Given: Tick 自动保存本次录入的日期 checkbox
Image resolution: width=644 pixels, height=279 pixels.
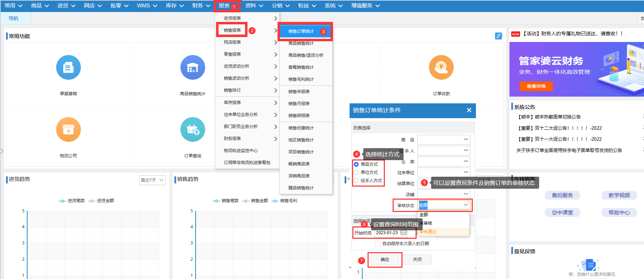Looking at the screenshot, I should (x=378, y=244).
